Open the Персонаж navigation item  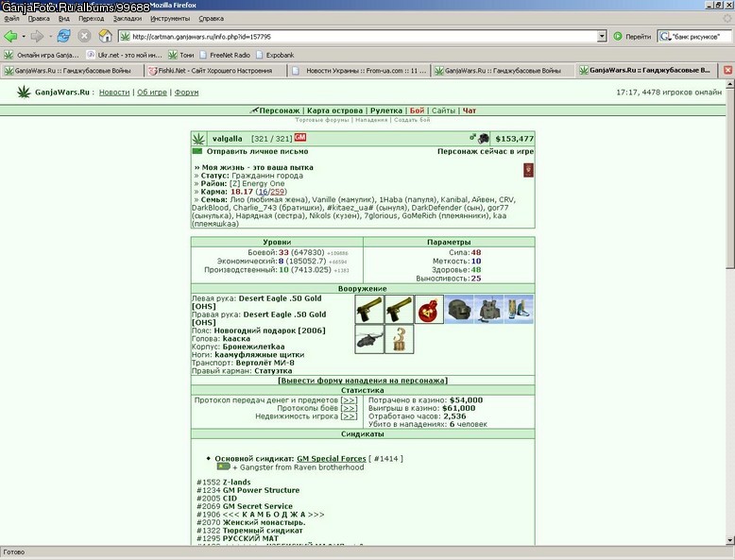click(x=280, y=110)
